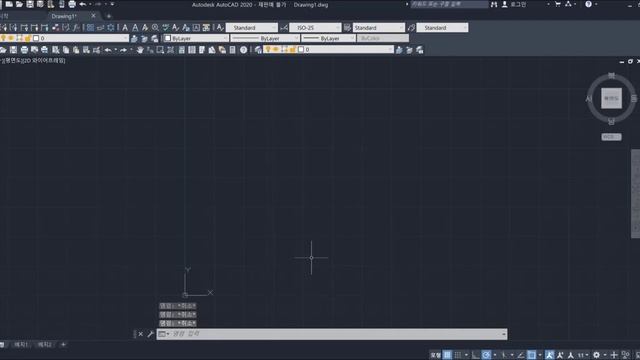Click the binoculars search icon in title bar

pos(494,4)
